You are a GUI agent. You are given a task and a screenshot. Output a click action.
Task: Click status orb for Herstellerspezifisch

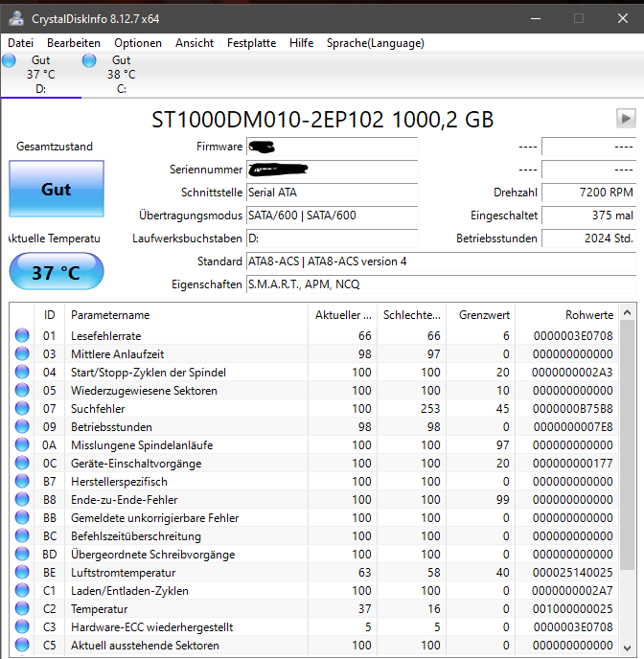pyautogui.click(x=22, y=481)
